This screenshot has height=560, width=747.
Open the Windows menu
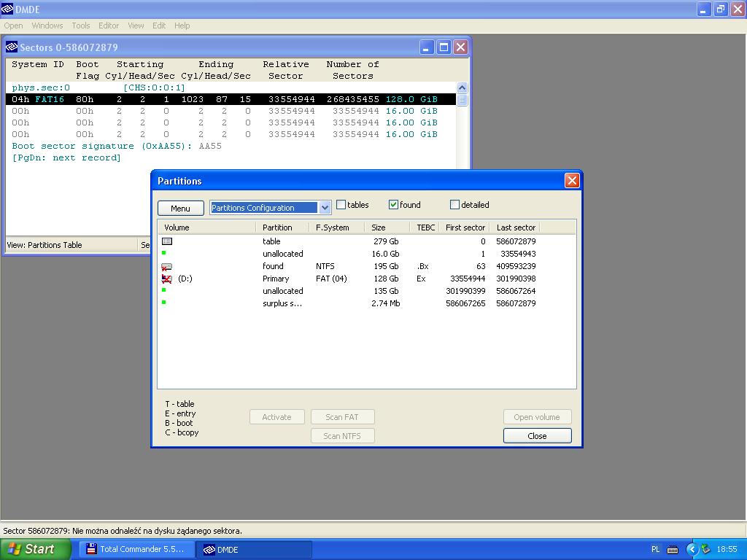click(x=47, y=26)
